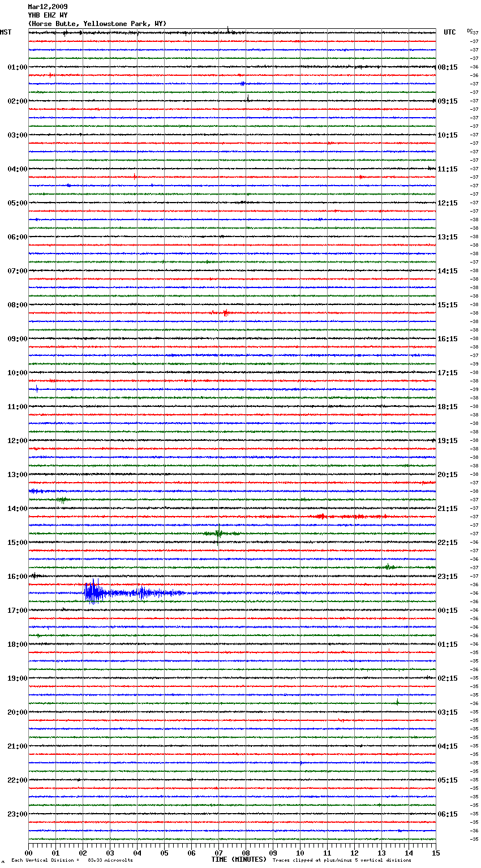Select the 09:00 MST row label
The width and height of the screenshot is (481, 868).
(18, 339)
